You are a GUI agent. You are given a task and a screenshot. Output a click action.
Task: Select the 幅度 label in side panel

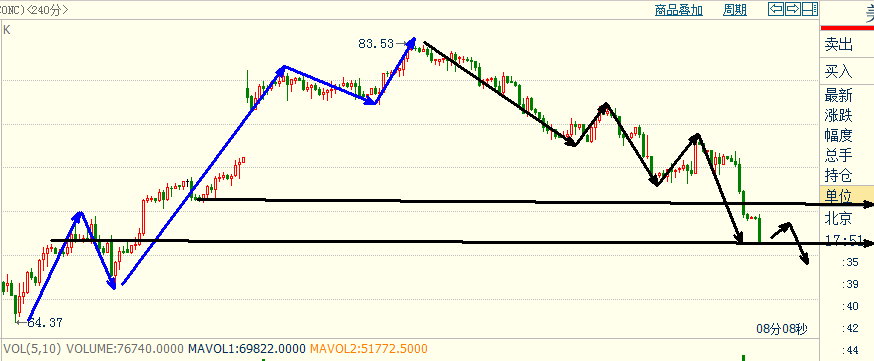pyautogui.click(x=839, y=135)
